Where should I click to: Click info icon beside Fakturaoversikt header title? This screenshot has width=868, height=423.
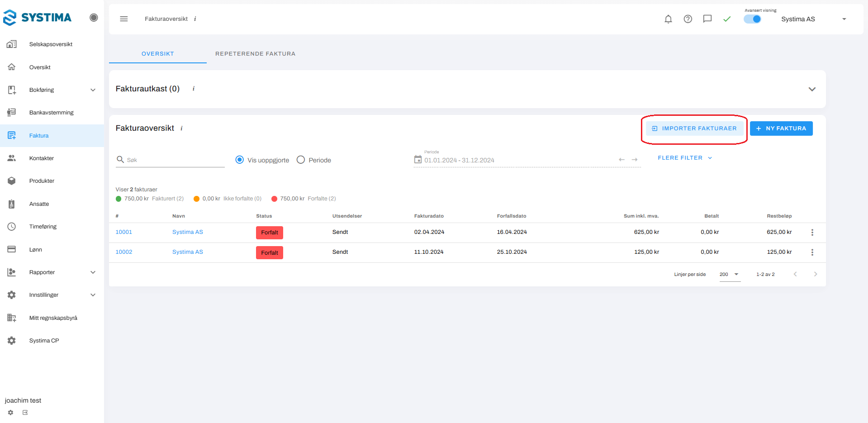click(x=195, y=19)
